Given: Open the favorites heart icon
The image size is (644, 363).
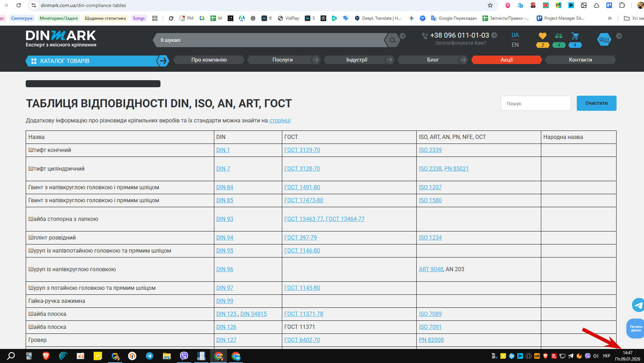Looking at the screenshot, I should point(543,36).
